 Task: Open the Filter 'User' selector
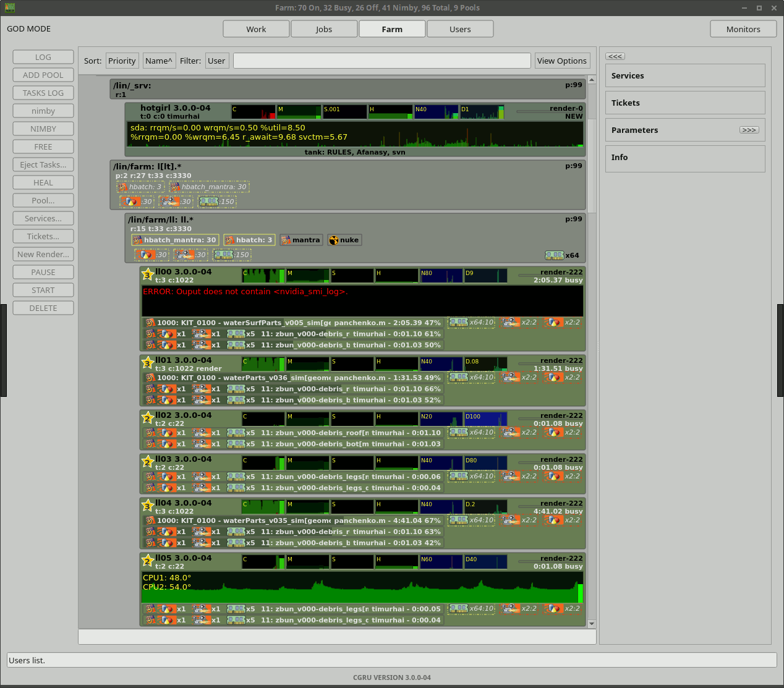(216, 61)
